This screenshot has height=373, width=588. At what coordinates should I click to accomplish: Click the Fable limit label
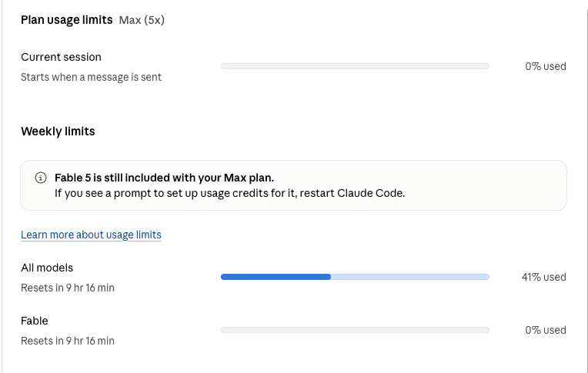point(35,321)
